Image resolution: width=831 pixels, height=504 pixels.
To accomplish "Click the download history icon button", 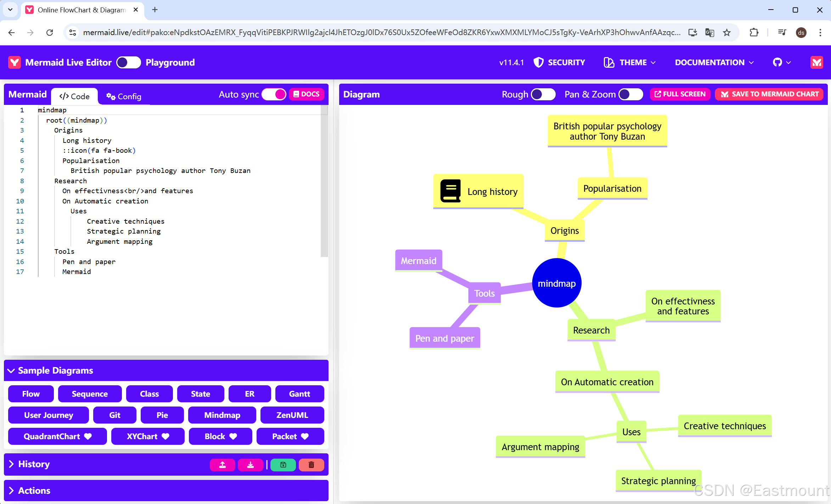I will tap(250, 465).
